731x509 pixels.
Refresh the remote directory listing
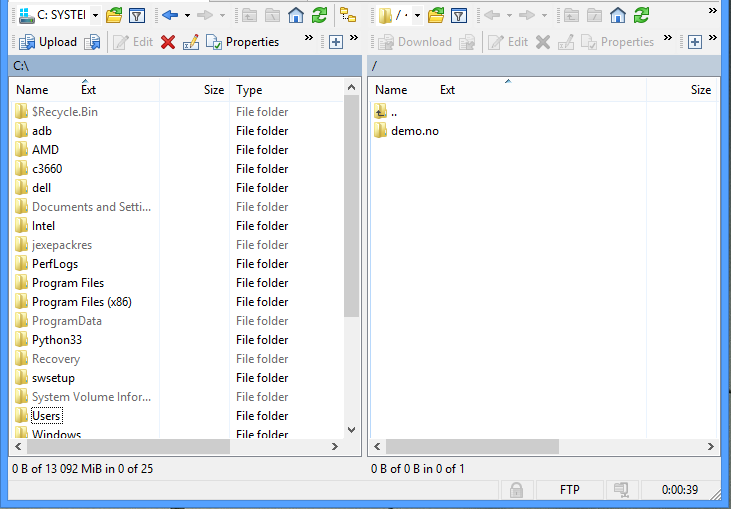641,15
